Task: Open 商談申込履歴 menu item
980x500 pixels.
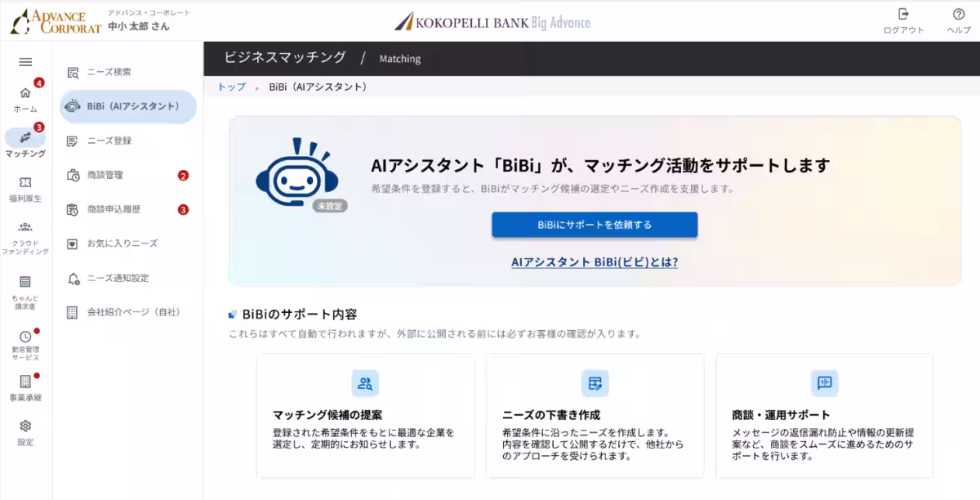Action: (x=128, y=209)
